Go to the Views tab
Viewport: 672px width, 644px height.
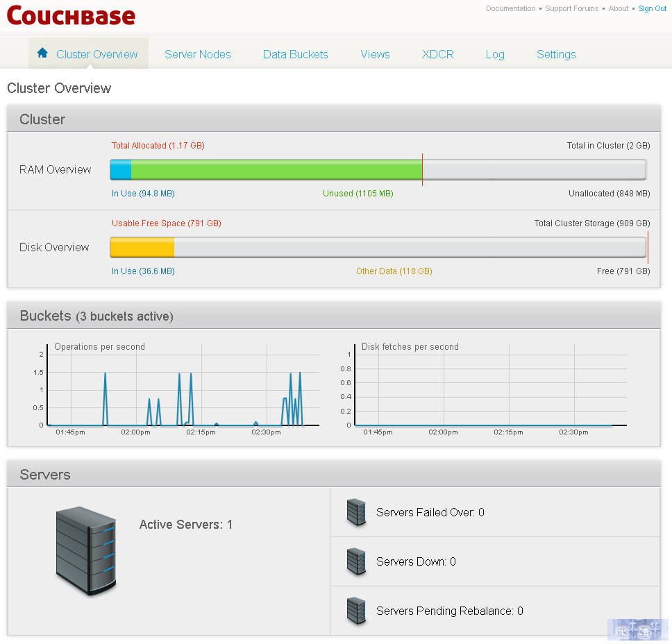(x=375, y=54)
